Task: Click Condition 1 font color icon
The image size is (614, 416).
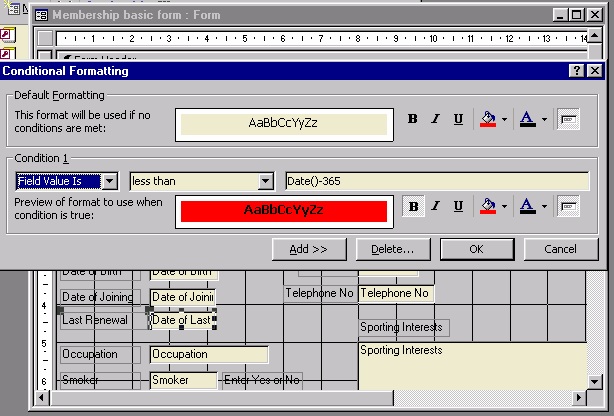Action: coord(528,207)
